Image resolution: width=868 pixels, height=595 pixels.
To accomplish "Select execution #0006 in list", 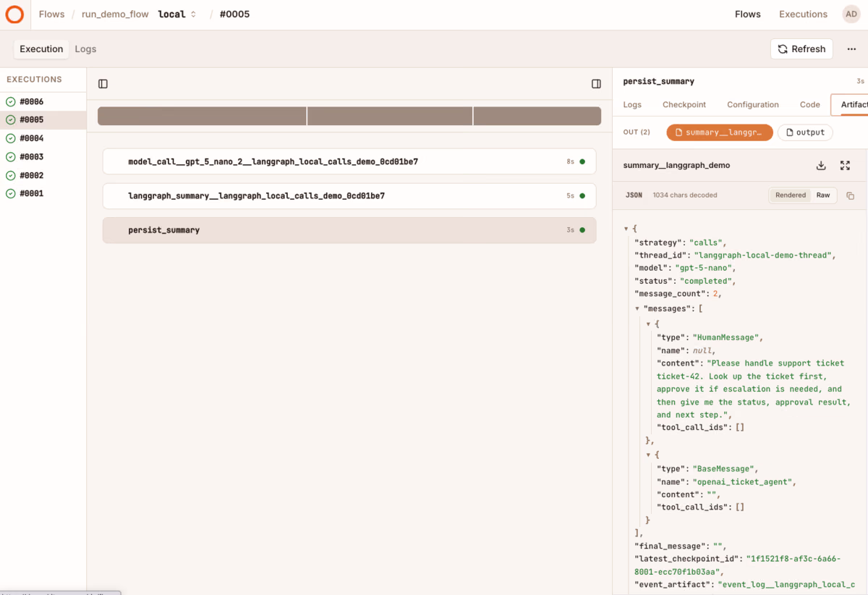I will point(43,102).
